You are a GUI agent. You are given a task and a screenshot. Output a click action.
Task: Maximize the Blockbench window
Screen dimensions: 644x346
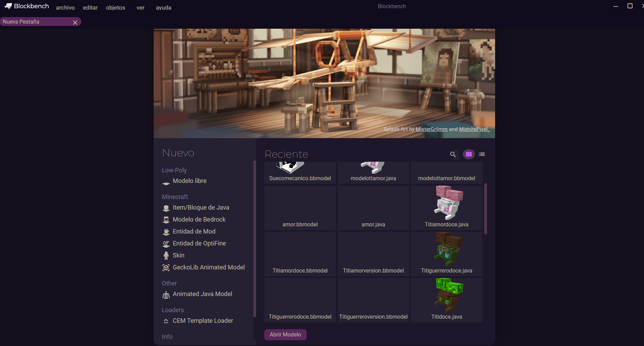click(630, 6)
